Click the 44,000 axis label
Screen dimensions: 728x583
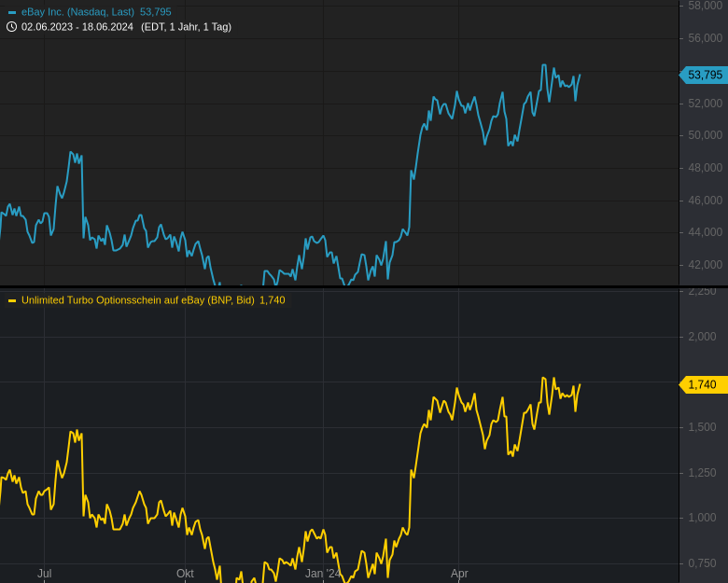[x=706, y=232]
